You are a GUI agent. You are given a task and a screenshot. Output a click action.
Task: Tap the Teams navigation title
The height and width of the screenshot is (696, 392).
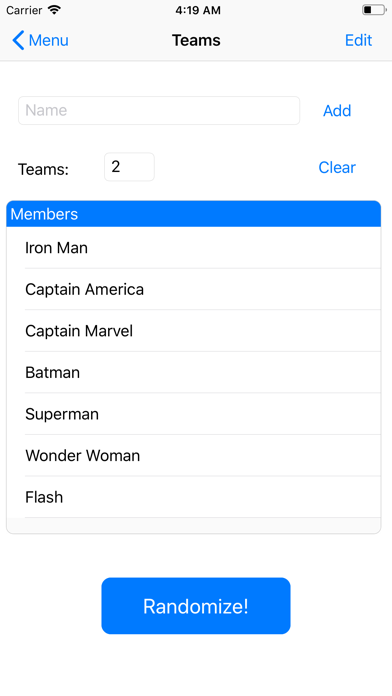tap(196, 40)
